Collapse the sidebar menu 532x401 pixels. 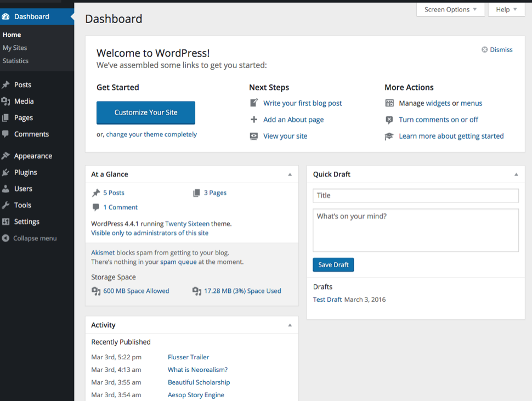[x=30, y=238]
